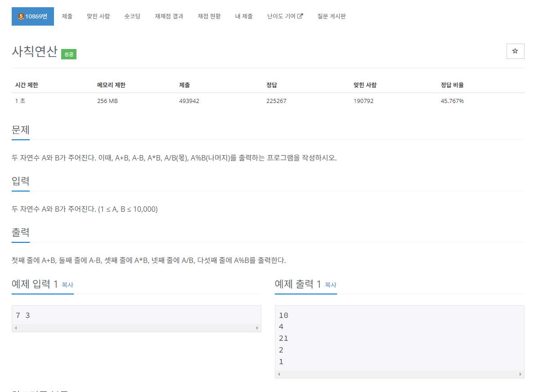This screenshot has height=392, width=534.
Task: Click the 사칙연산 problem title
Action: pos(35,51)
